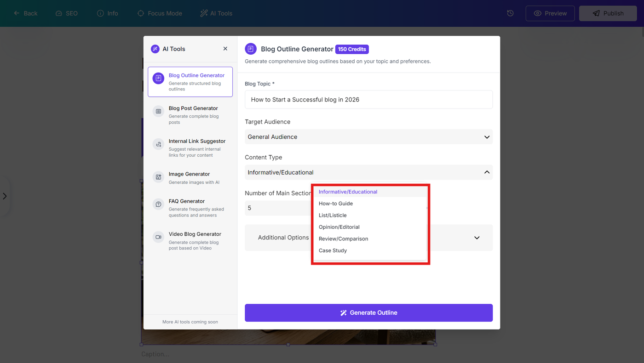
Task: Select the Blog Outline Generator icon
Action: 158,78
